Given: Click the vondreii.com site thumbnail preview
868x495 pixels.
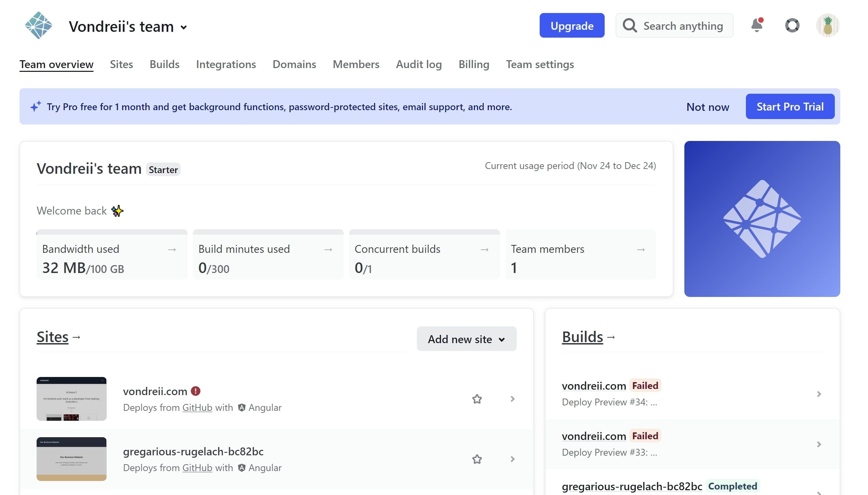Looking at the screenshot, I should point(71,399).
